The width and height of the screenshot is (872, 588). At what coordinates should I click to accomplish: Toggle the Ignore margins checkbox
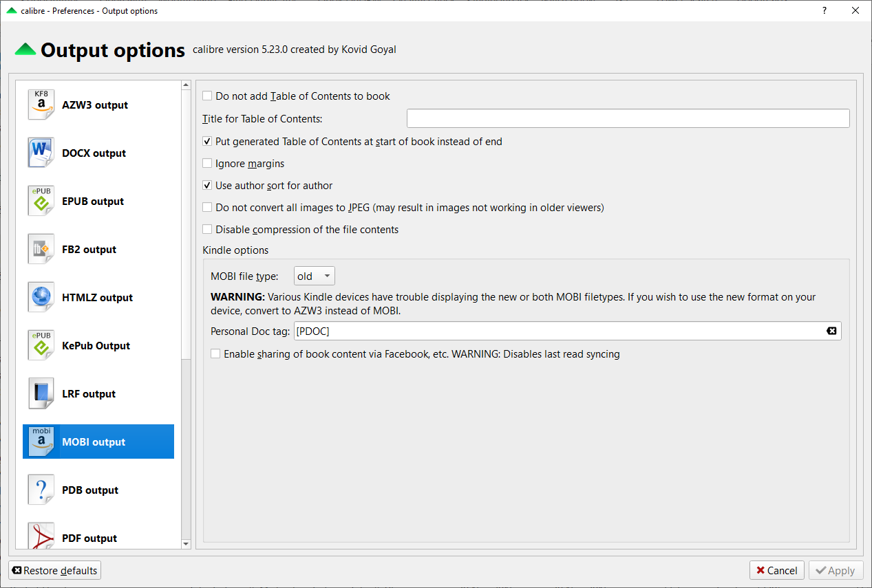pyautogui.click(x=207, y=164)
